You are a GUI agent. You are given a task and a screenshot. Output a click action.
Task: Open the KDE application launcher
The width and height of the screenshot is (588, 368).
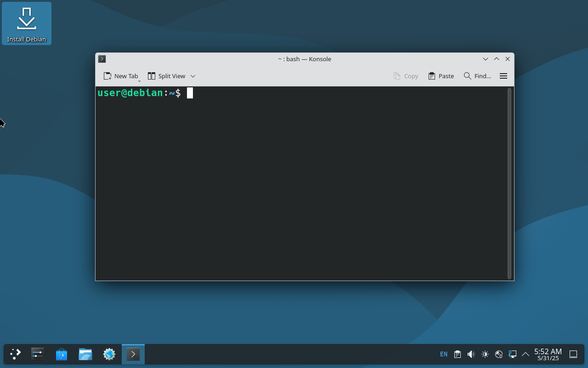[x=16, y=354]
